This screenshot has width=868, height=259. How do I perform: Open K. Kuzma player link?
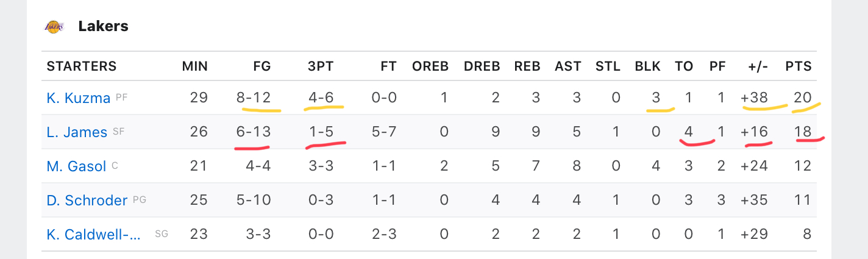(x=79, y=98)
